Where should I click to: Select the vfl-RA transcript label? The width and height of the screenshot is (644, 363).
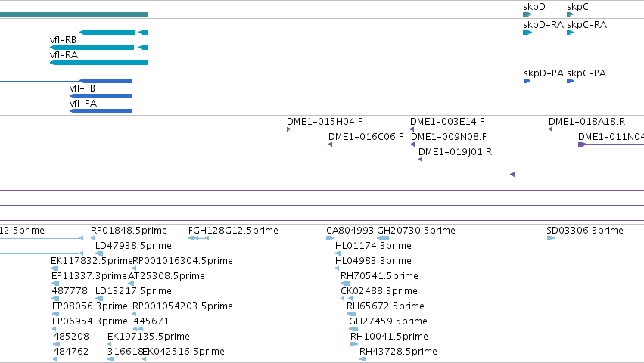(x=64, y=55)
